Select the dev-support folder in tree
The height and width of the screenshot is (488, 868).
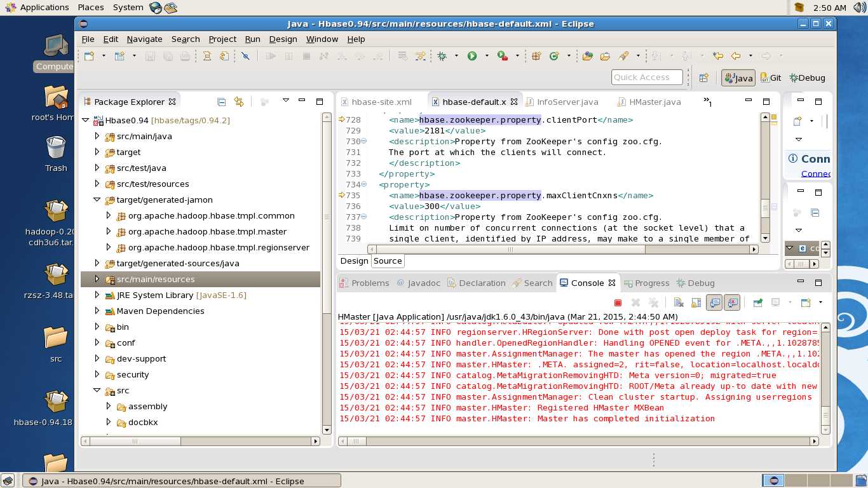[140, 358]
